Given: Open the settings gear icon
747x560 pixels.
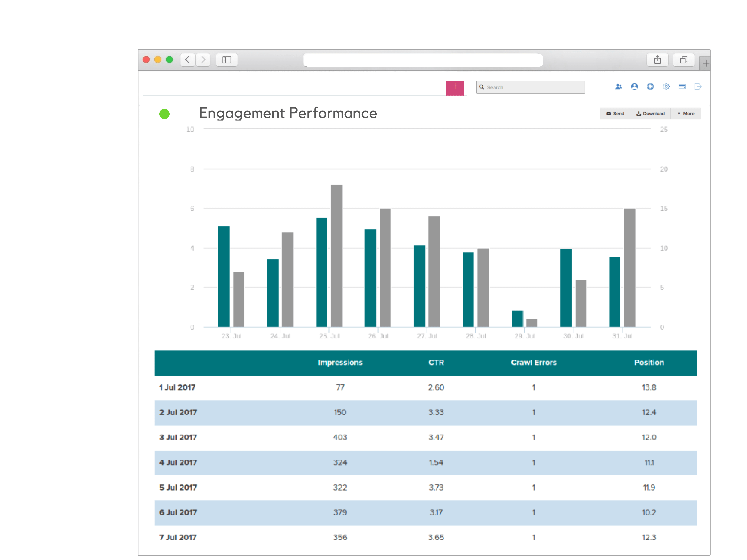Looking at the screenshot, I should click(666, 87).
